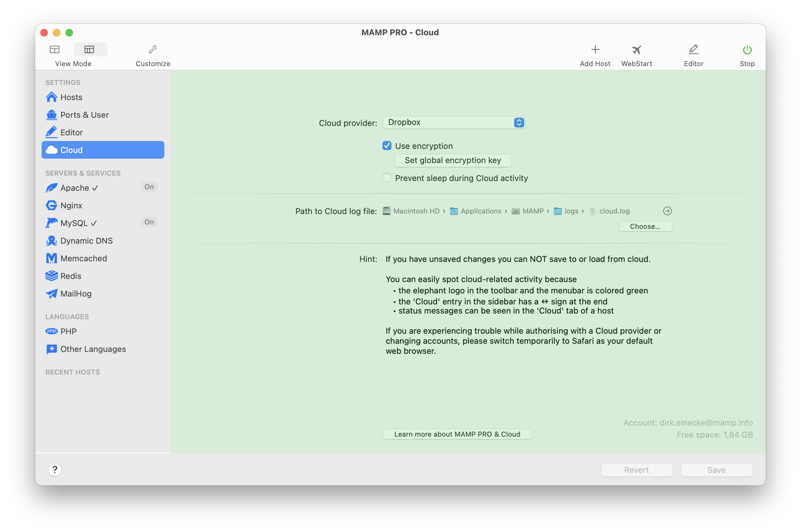Uncheck the Use encryption checkbox

coord(387,146)
